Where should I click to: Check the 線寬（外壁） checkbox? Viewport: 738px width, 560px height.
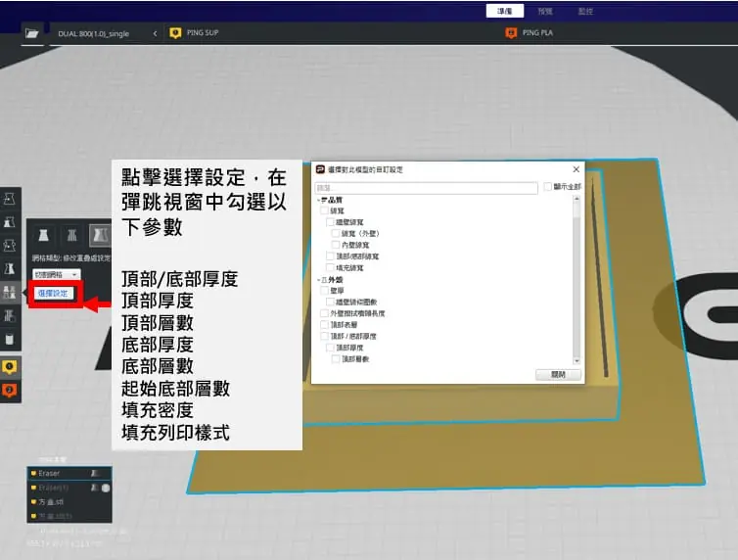[336, 233]
